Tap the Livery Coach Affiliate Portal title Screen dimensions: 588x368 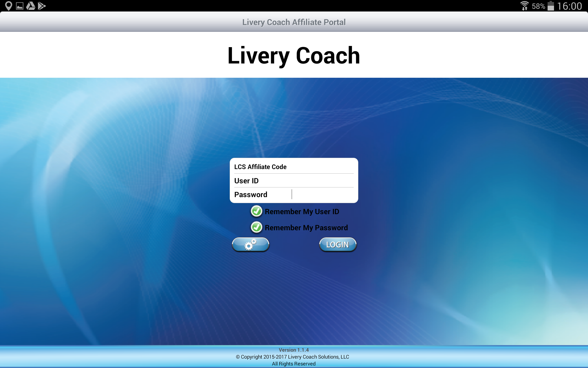(x=294, y=22)
